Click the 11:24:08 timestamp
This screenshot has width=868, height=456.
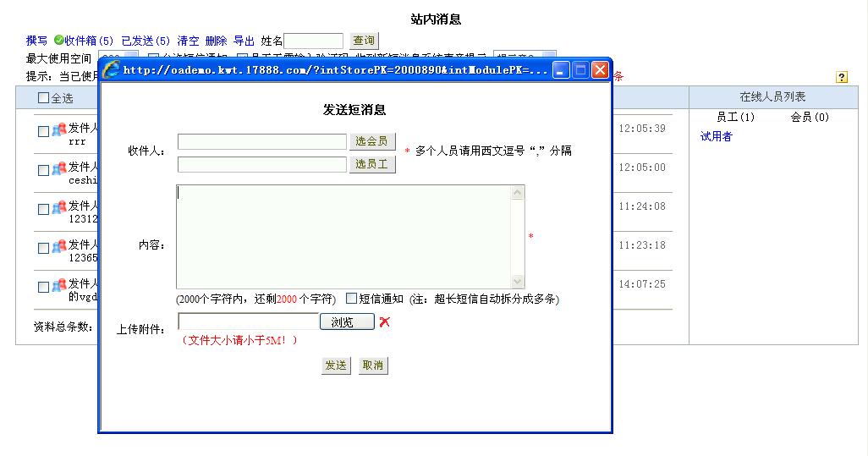point(642,206)
